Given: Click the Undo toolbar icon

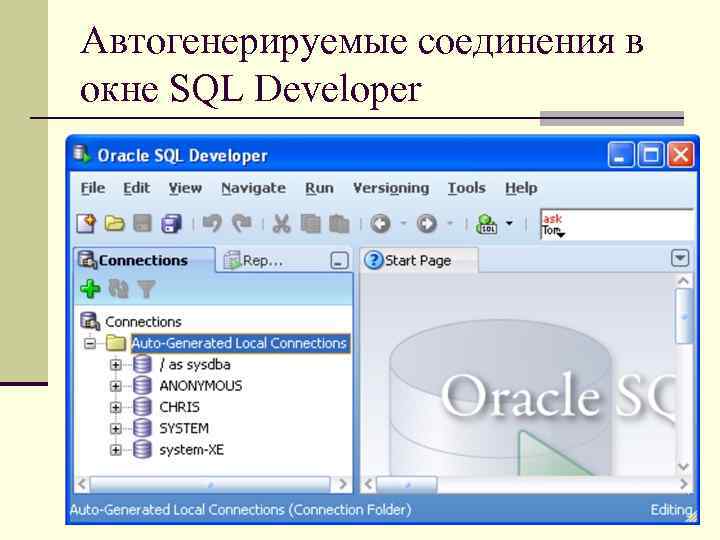Looking at the screenshot, I should [x=213, y=224].
